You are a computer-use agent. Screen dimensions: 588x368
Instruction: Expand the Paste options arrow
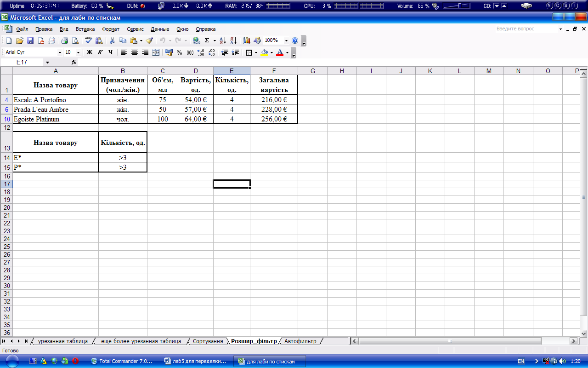(x=141, y=40)
